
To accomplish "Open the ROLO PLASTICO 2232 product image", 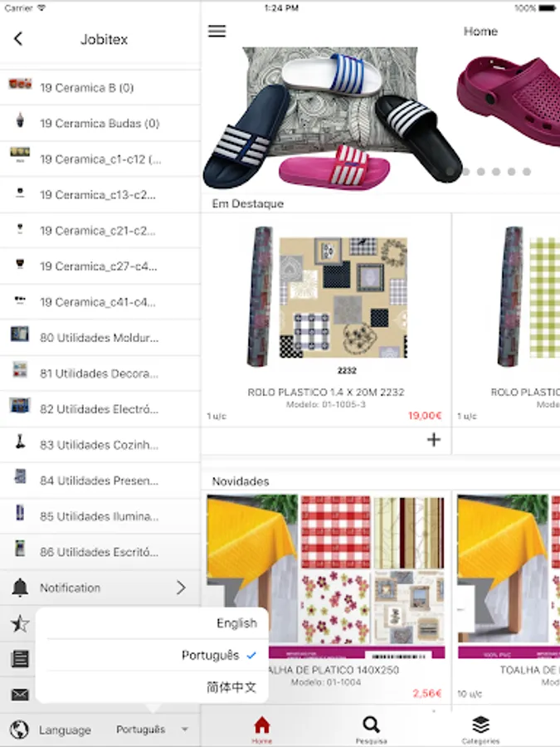I will click(327, 297).
